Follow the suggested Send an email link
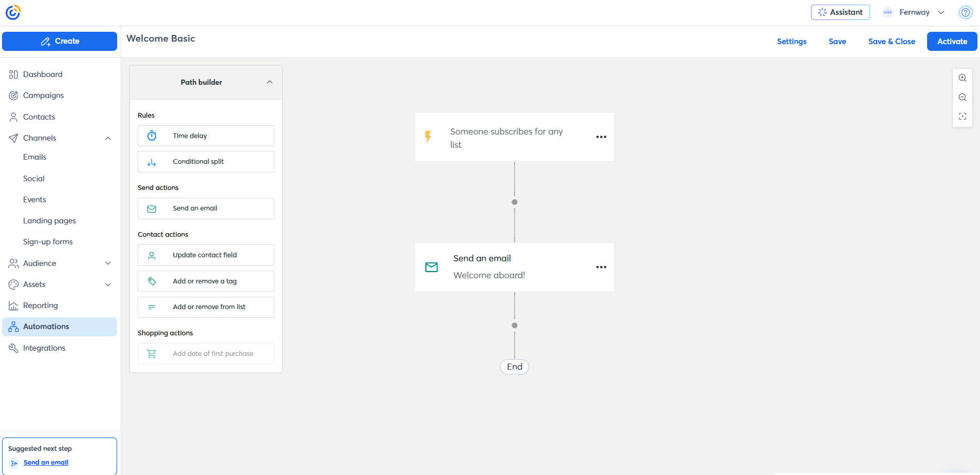The height and width of the screenshot is (475, 980). pos(46,463)
